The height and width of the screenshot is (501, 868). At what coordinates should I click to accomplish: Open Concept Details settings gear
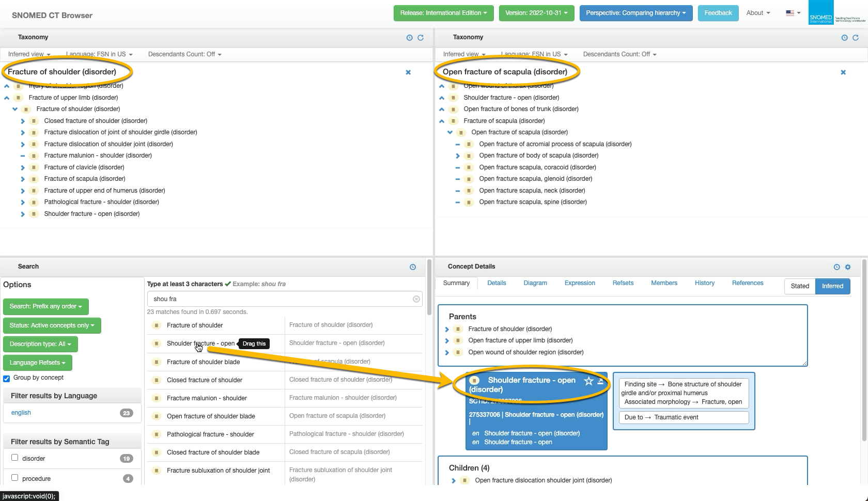848,267
